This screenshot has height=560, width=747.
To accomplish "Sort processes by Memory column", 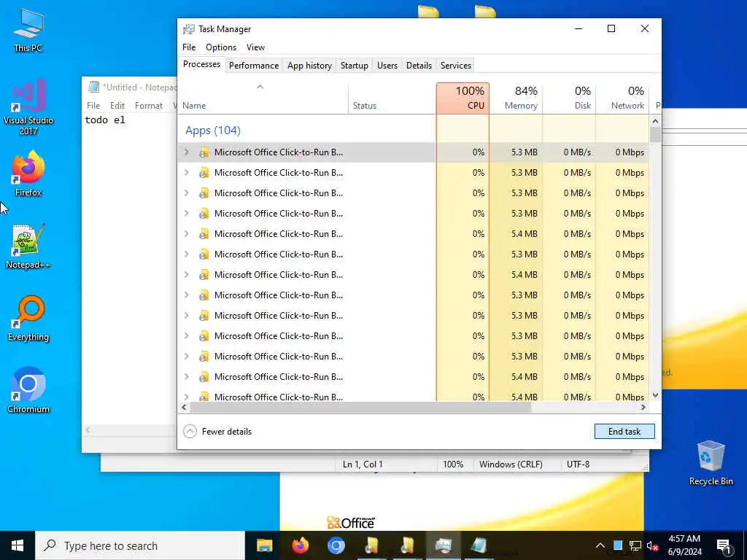I will 516,98.
